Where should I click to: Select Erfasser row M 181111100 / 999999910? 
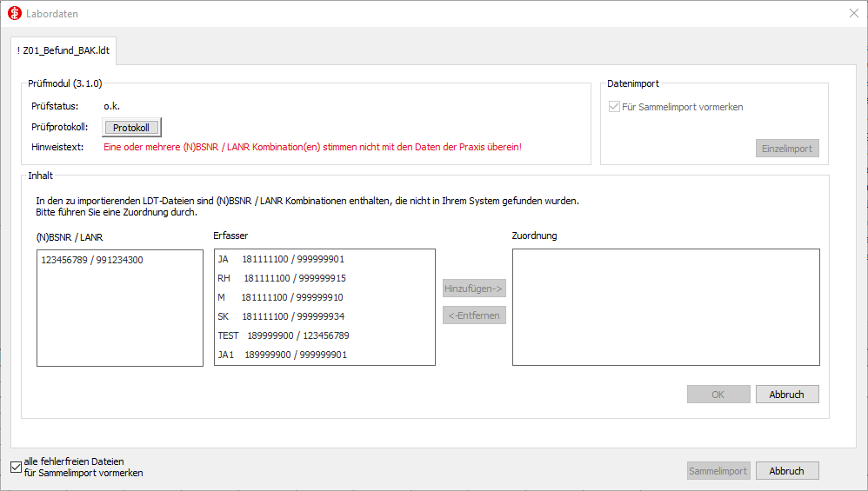pyautogui.click(x=324, y=297)
